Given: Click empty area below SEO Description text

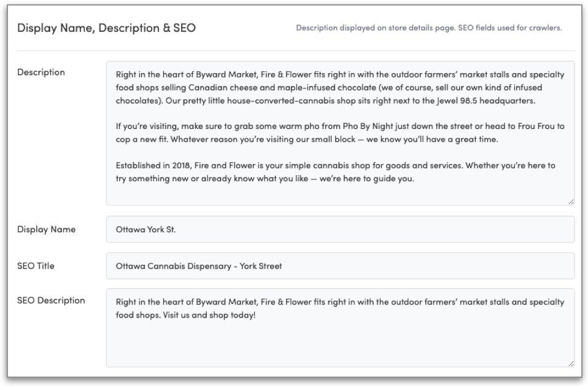Looking at the screenshot, I should [340, 344].
